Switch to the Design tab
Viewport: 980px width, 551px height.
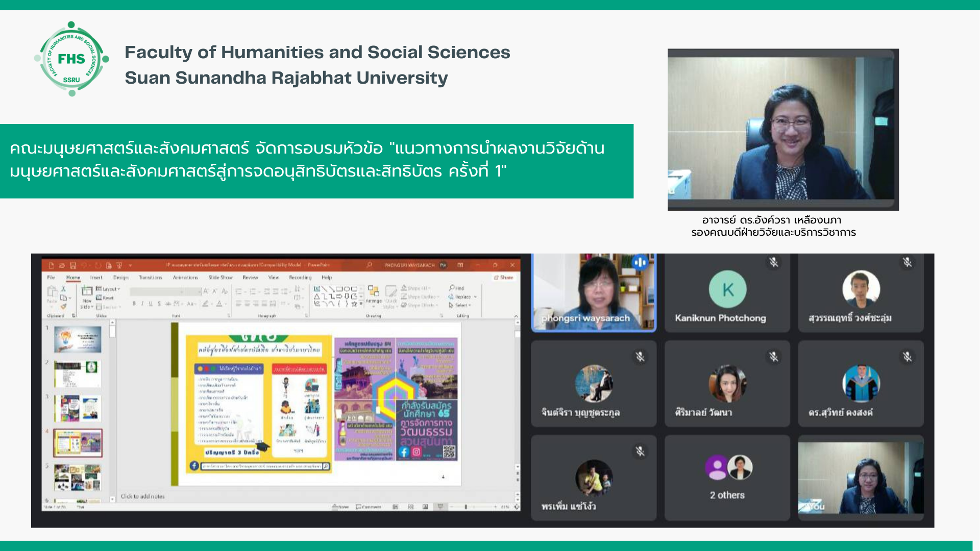[x=121, y=278]
